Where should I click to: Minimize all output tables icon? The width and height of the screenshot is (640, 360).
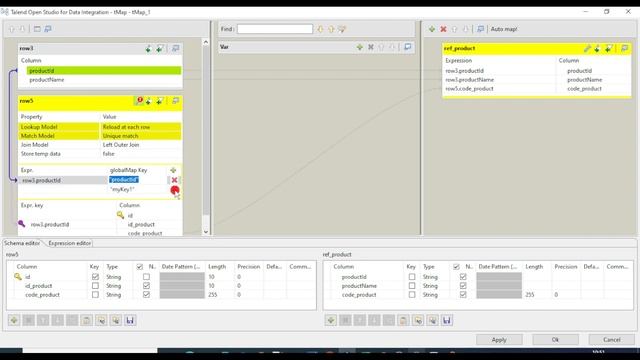point(480,29)
